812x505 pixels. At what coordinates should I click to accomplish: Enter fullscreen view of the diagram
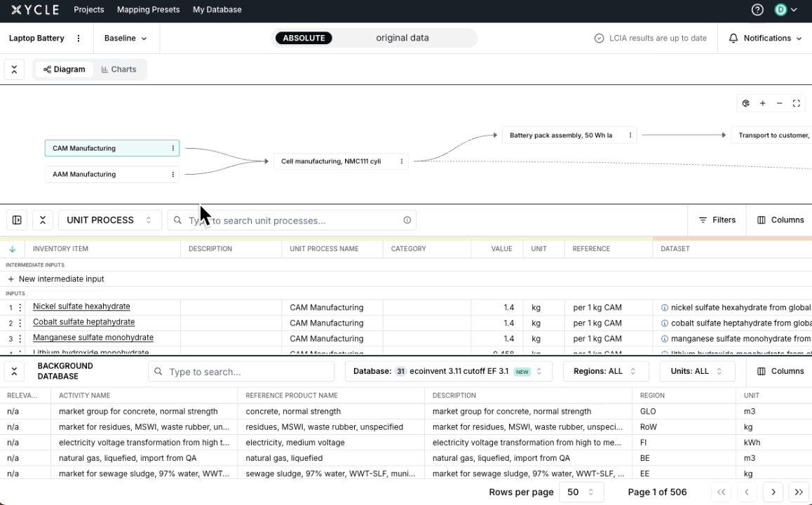(x=796, y=103)
